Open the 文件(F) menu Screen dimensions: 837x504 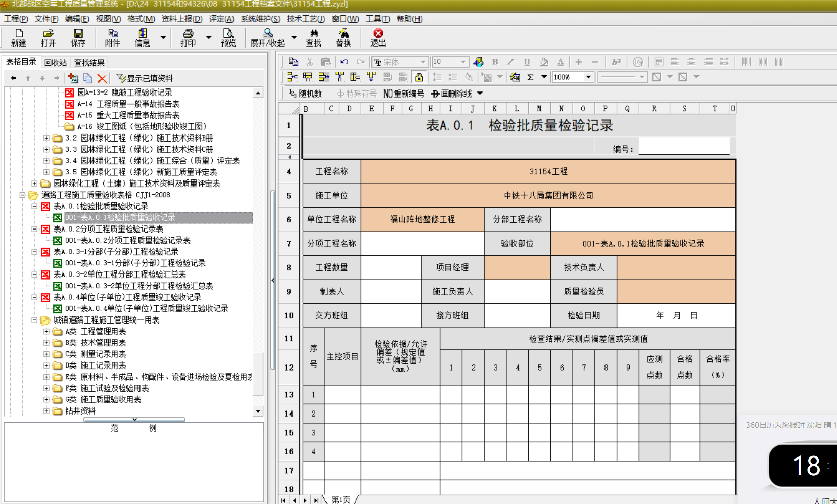pos(46,19)
